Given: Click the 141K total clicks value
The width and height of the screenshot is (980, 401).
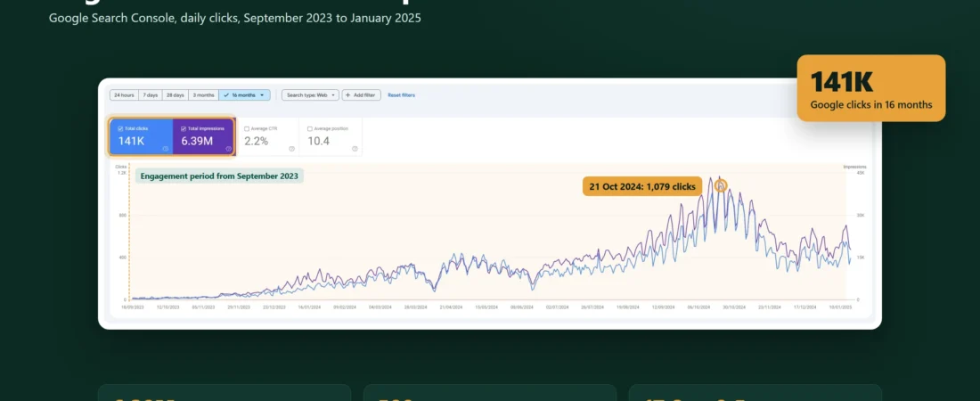Looking at the screenshot, I should click(131, 142).
